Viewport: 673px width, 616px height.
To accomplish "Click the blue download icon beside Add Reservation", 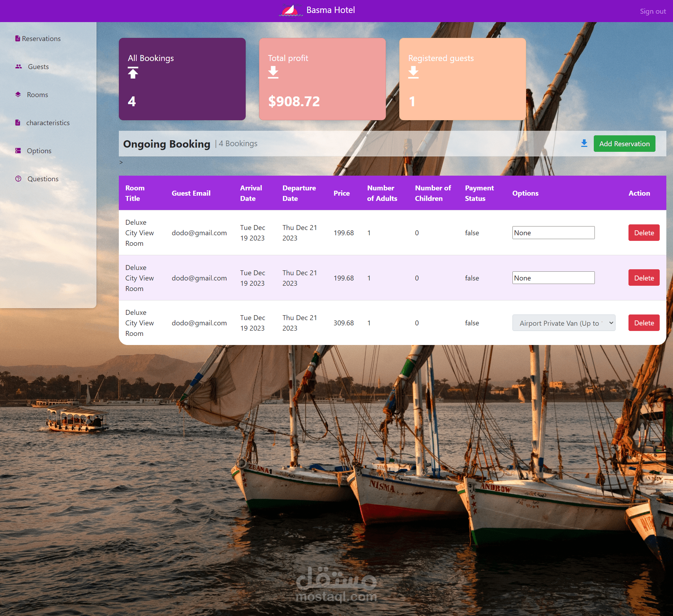I will (584, 143).
